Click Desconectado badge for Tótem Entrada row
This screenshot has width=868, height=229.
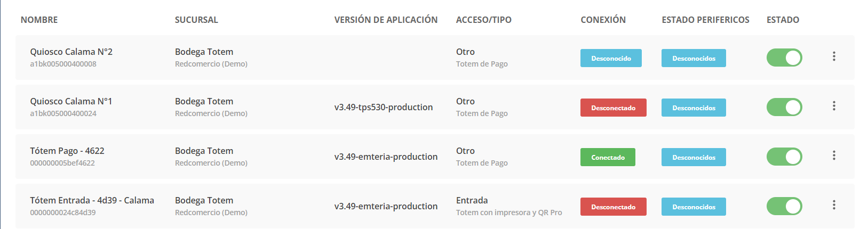coord(613,207)
